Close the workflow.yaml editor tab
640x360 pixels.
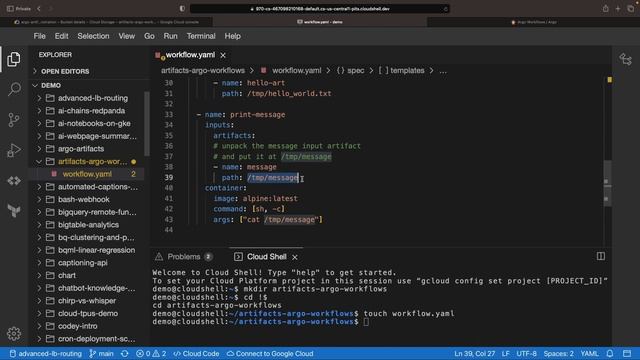(223, 55)
